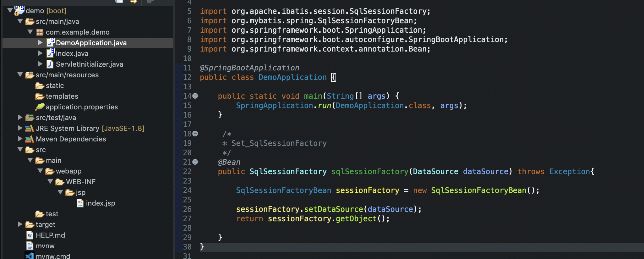Click the webapp folder icon
Image resolution: width=644 pixels, height=259 pixels.
50,171
